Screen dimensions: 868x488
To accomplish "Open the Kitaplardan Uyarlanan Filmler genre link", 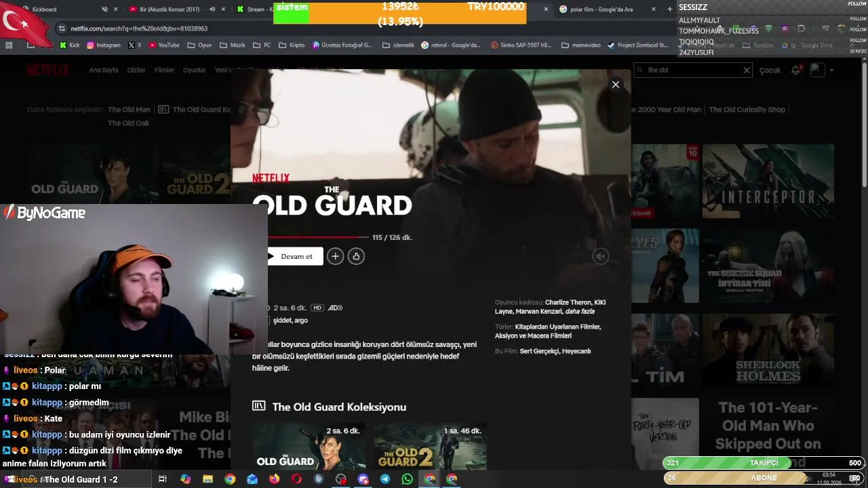I will pos(558,327).
